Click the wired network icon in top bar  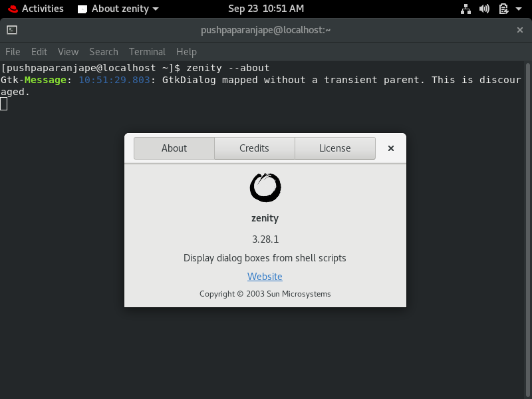[x=465, y=9]
